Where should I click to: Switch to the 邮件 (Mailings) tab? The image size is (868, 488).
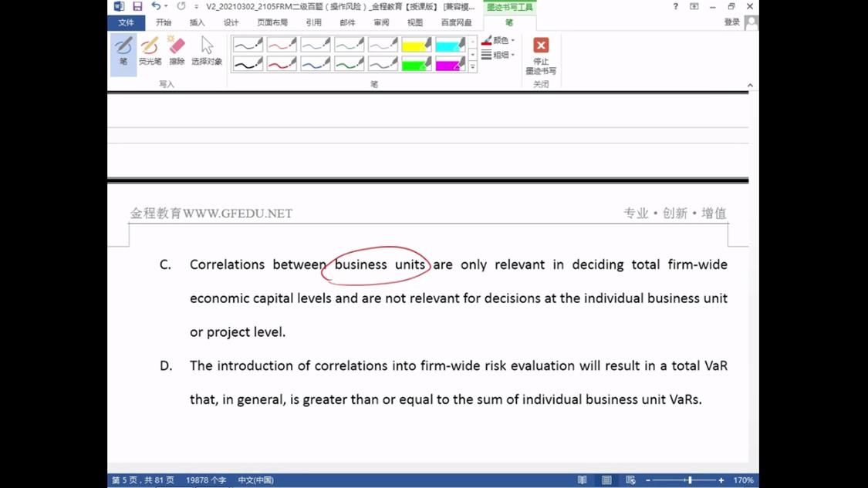click(x=347, y=22)
